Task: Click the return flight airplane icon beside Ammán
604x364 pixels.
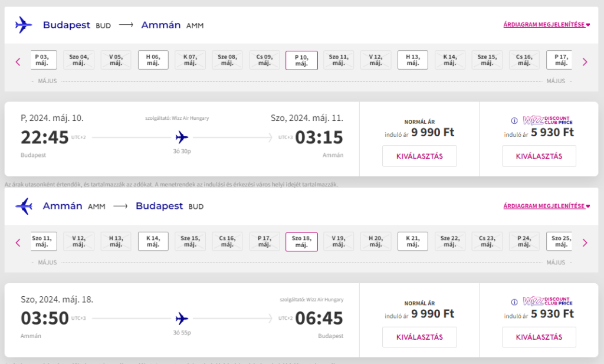Action: tap(24, 206)
